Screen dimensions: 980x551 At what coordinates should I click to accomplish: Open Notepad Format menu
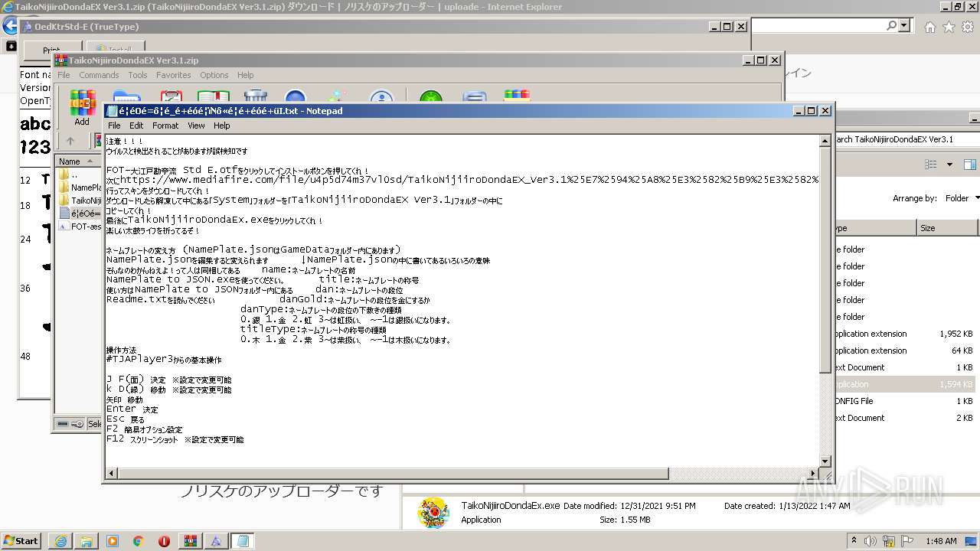coord(165,126)
